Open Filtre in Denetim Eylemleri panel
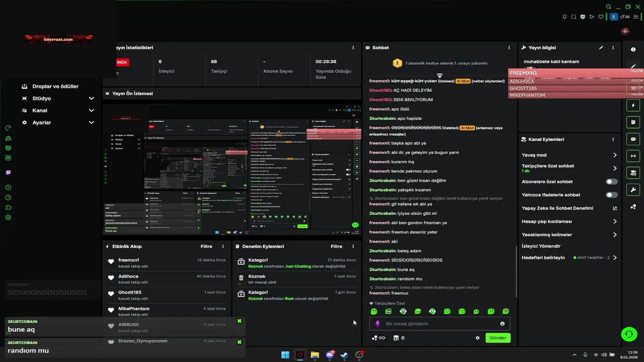 click(x=337, y=246)
